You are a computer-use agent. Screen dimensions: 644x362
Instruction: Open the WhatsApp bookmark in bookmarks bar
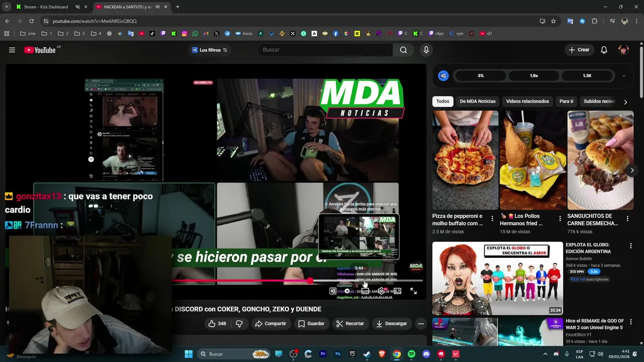pos(195,34)
